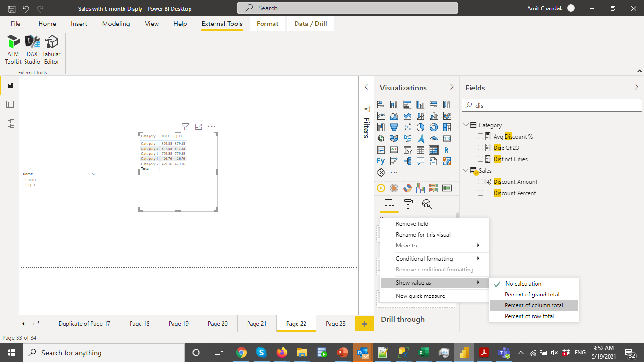Image resolution: width=644 pixels, height=362 pixels.
Task: Tick the Disc Gt 23 field checkbox
Action: click(480, 148)
